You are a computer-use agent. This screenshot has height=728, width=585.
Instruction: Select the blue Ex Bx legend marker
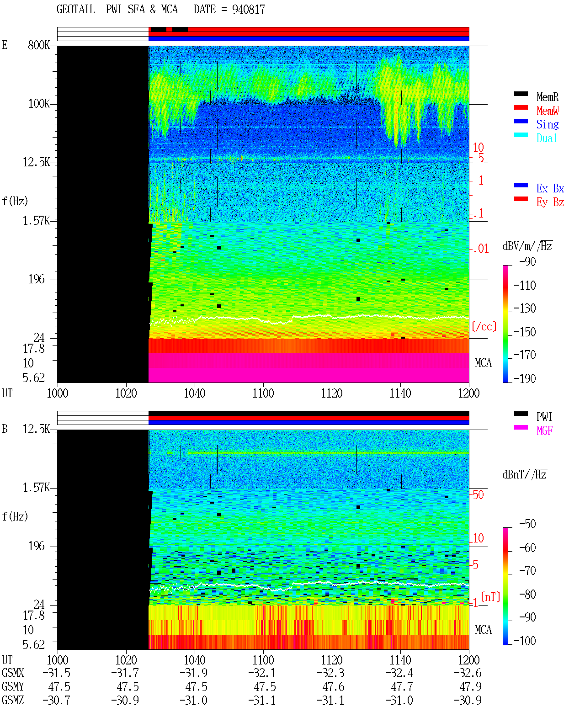coord(521,185)
